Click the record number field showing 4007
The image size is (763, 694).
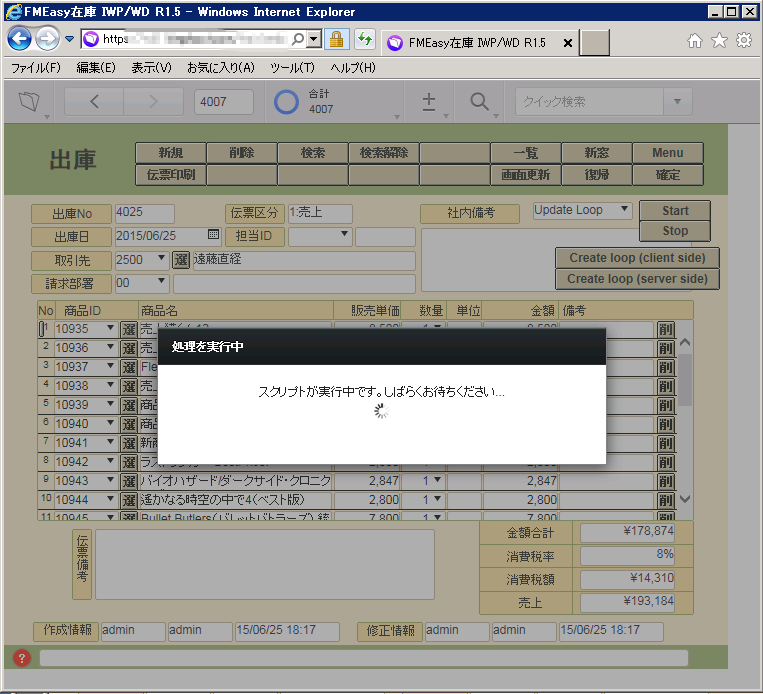pyautogui.click(x=224, y=102)
